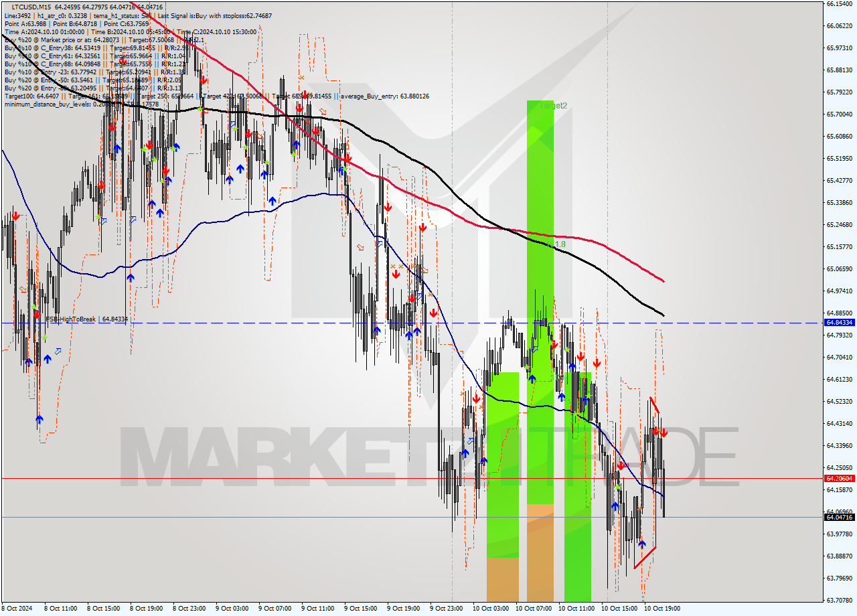Click the '10 Oct 07:00' time axis label

pyautogui.click(x=534, y=609)
